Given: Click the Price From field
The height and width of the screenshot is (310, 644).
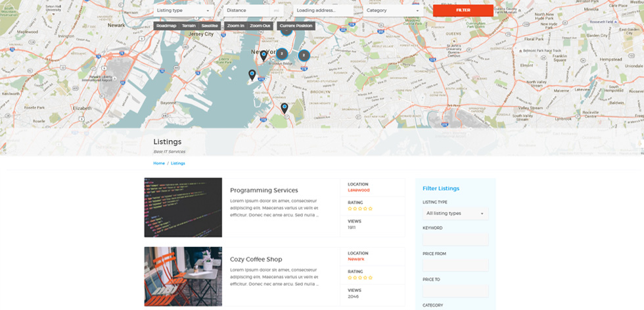Looking at the screenshot, I should (x=455, y=265).
